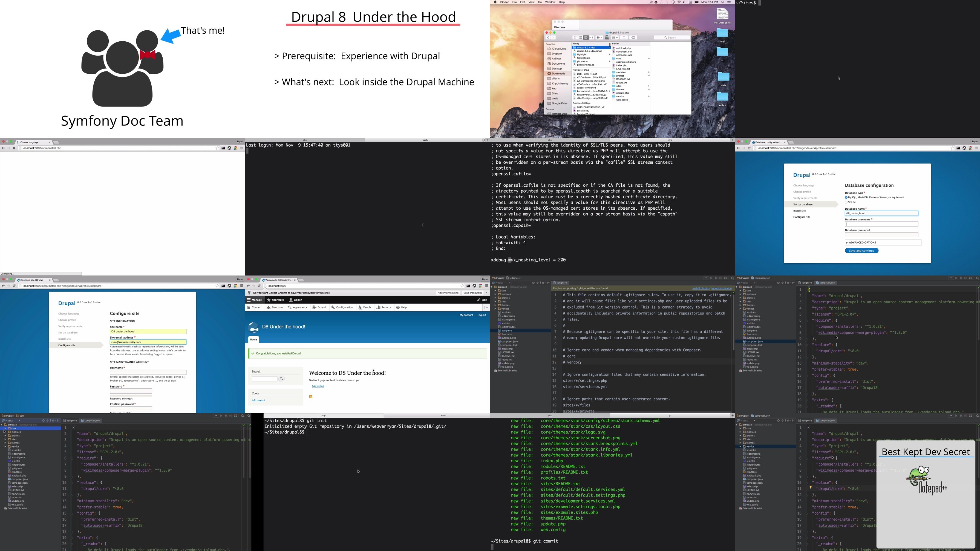Switch Finder to icon view

576,38
